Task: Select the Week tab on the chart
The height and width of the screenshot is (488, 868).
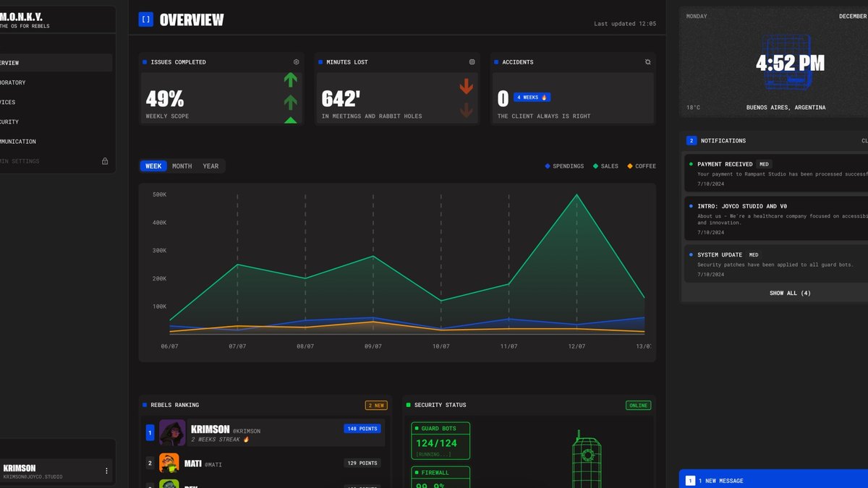Action: (153, 166)
